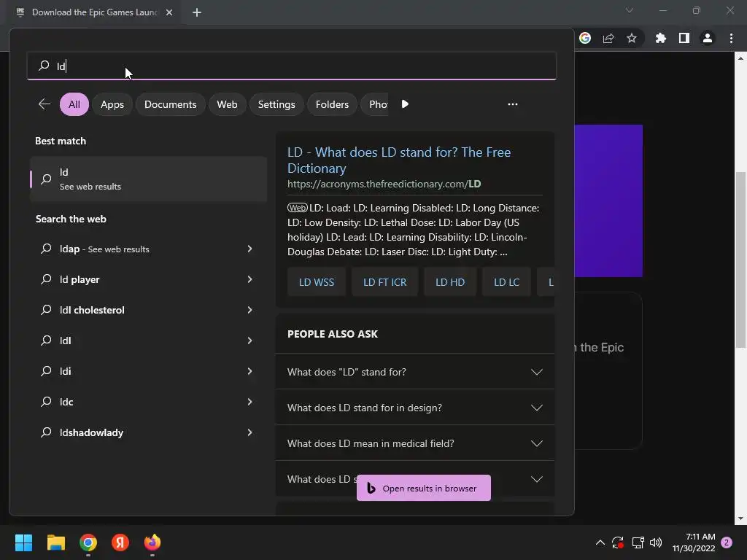This screenshot has height=560, width=747.
Task: Select the All filter tab
Action: click(x=74, y=104)
